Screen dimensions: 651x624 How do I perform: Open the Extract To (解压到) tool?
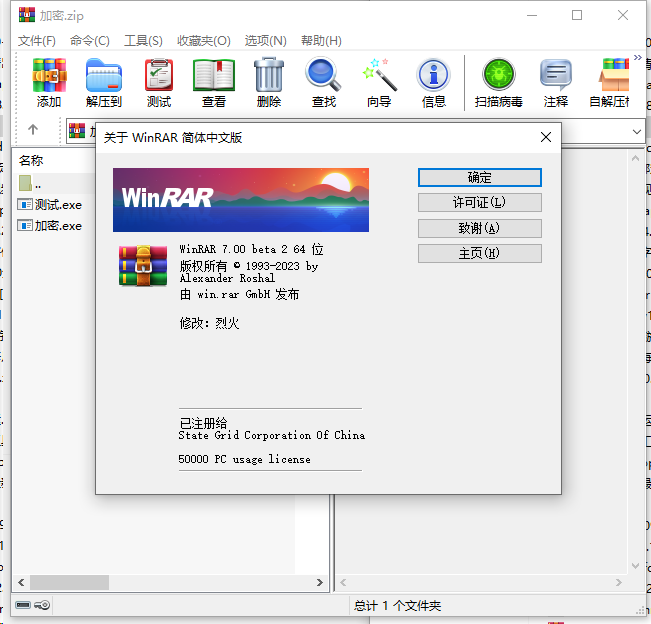[x=104, y=82]
